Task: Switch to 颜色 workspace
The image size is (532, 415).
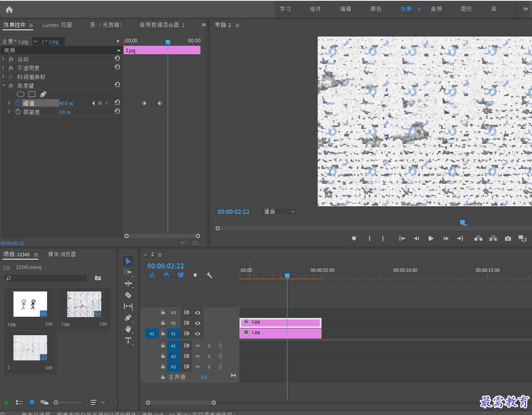Action: click(376, 9)
